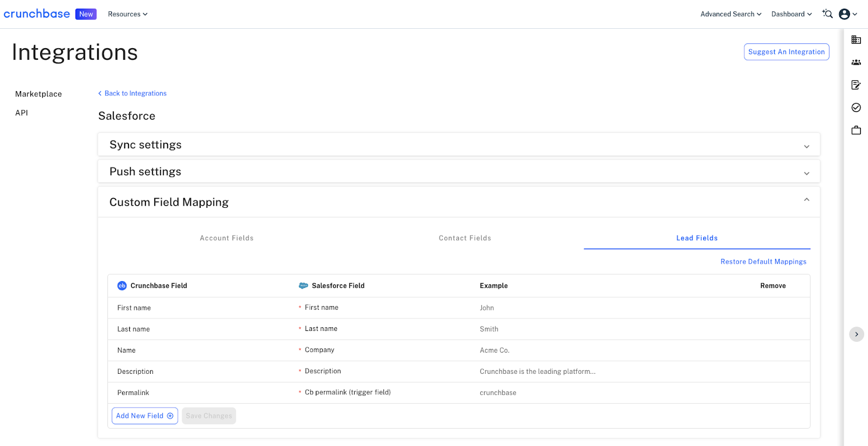The image size is (868, 446).
Task: Click the example value John
Action: point(487,308)
